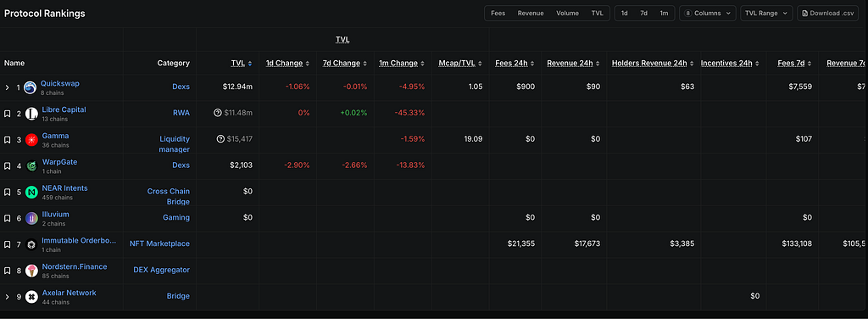The width and height of the screenshot is (868, 319).
Task: Click the question mark icon beside $15,417
Action: [221, 139]
